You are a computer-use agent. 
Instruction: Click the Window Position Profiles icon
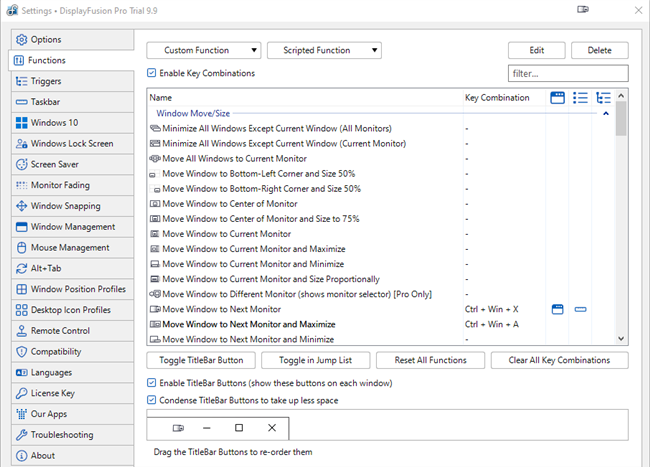22,289
